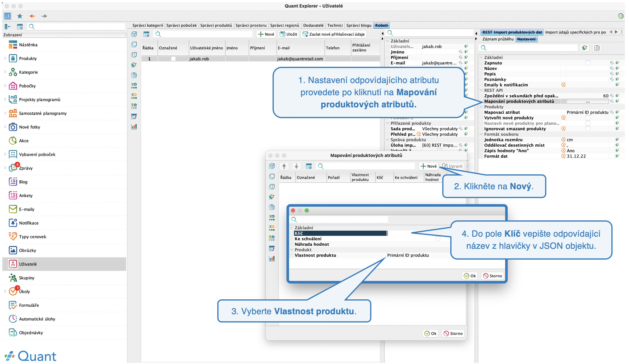Open Akce section icon
629x364 pixels.
coord(13,141)
